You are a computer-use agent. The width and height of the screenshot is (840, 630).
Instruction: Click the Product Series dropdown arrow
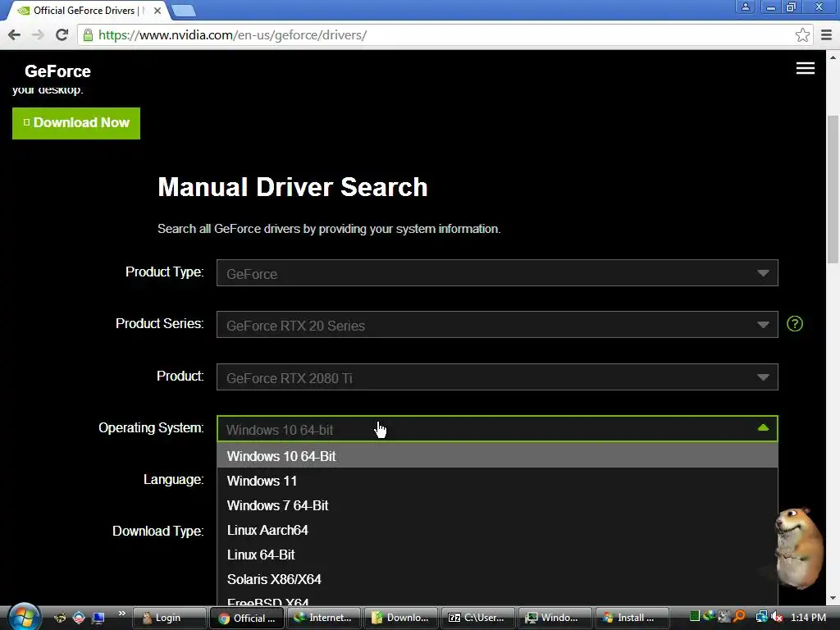[x=763, y=325]
